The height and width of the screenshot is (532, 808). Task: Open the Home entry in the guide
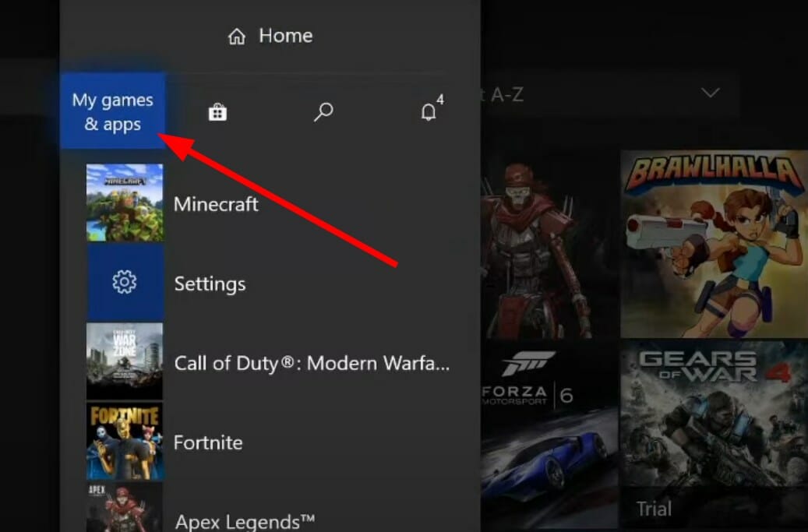pos(270,36)
